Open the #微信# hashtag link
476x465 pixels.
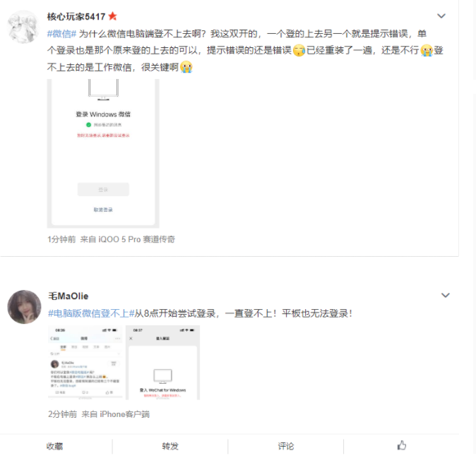pyautogui.click(x=61, y=34)
